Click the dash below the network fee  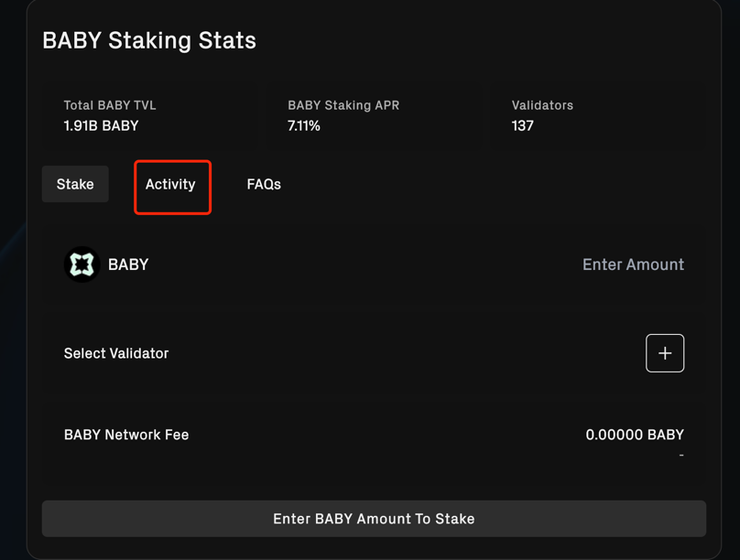[x=681, y=453]
